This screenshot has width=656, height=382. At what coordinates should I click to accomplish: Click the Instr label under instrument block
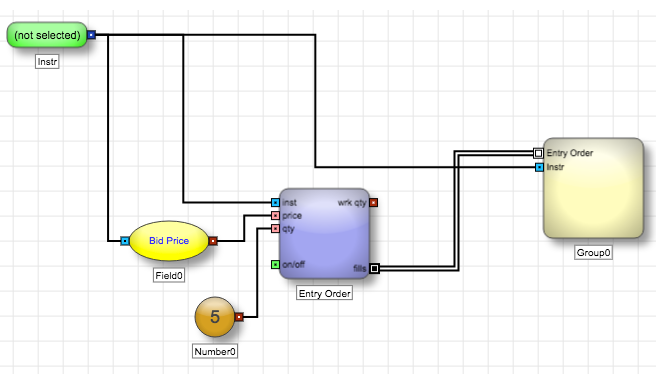coord(47,62)
